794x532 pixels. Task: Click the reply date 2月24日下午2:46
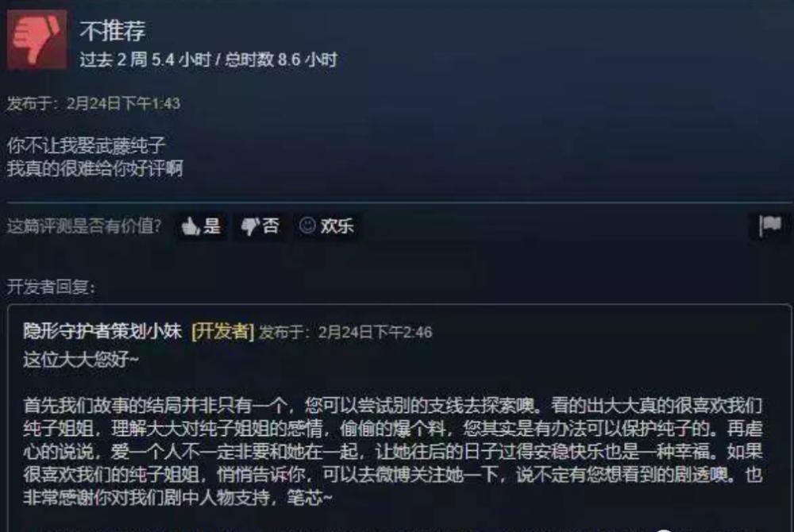click(x=375, y=333)
